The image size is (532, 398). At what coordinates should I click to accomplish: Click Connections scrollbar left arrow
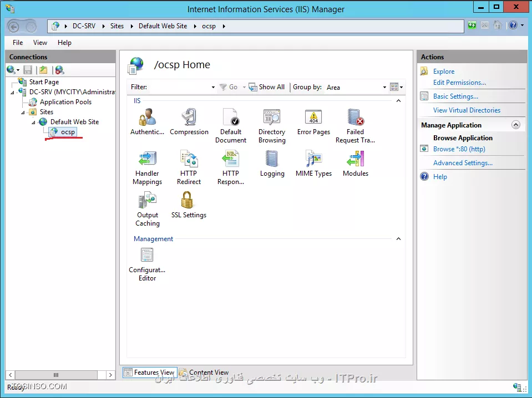tap(10, 375)
